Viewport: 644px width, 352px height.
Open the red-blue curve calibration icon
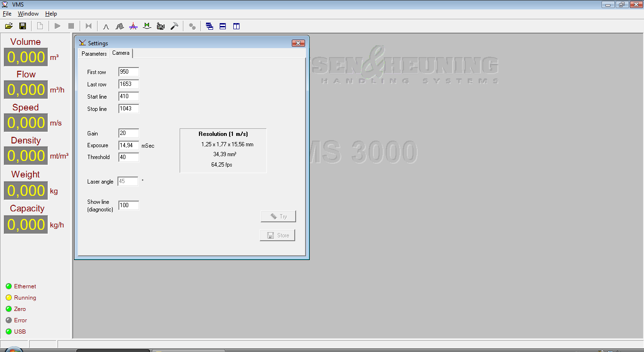pyautogui.click(x=133, y=26)
